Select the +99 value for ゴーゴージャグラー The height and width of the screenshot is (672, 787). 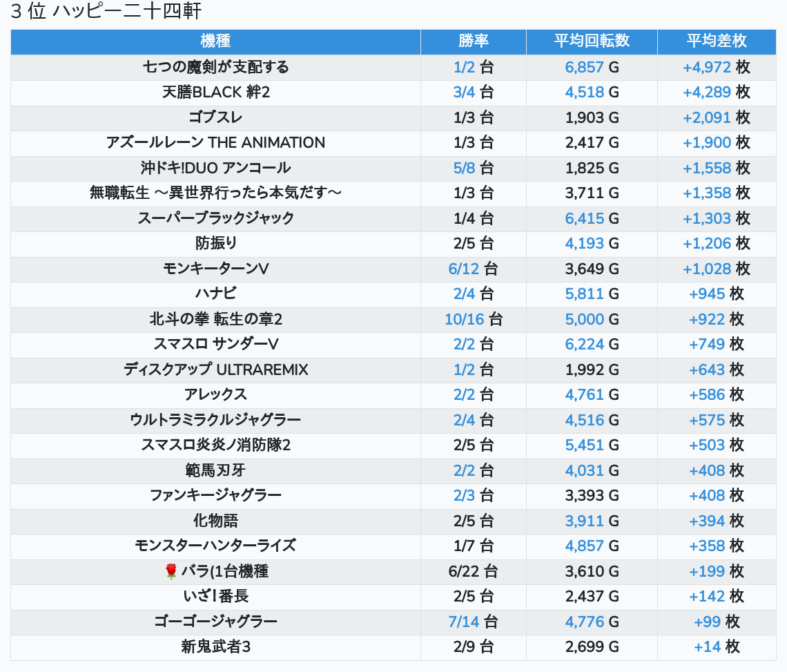point(707,622)
